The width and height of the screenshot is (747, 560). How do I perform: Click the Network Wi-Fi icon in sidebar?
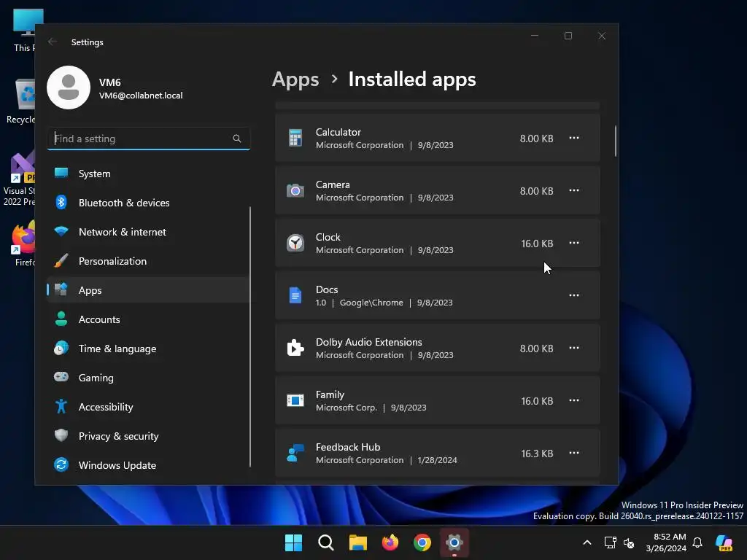[61, 231]
